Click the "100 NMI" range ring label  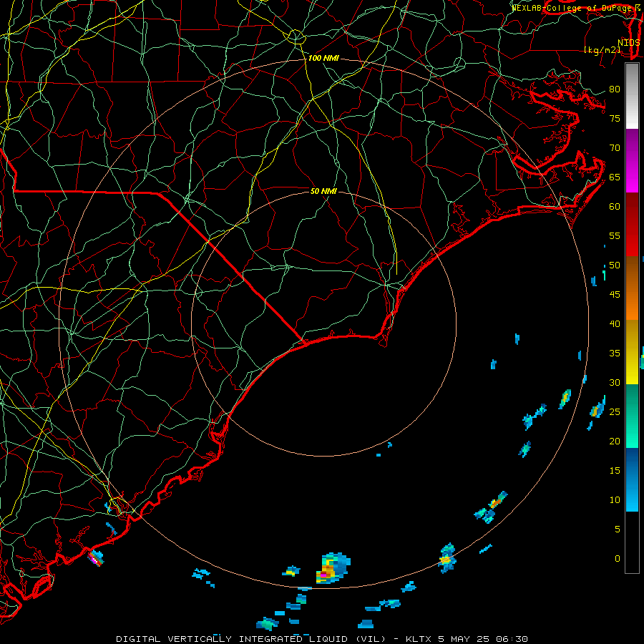pos(323,58)
